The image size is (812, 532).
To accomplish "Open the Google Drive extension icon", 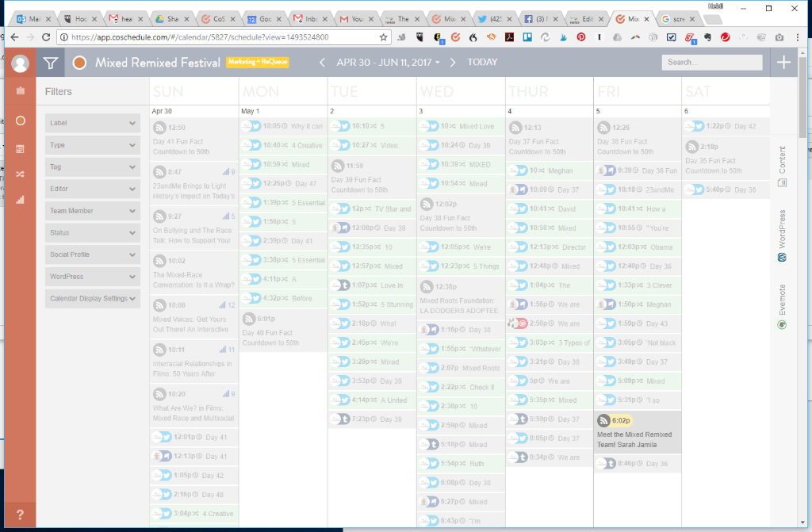I will coord(617,37).
